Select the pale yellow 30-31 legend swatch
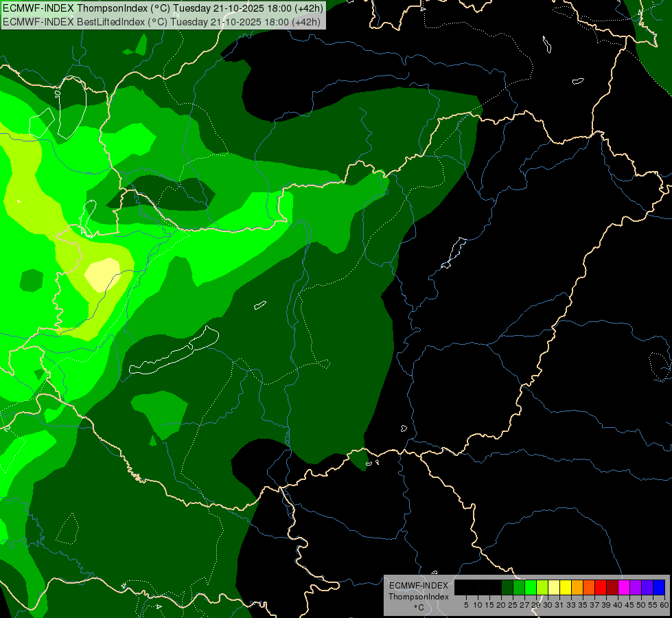Screen dimensions: 672x618 (x=554, y=587)
